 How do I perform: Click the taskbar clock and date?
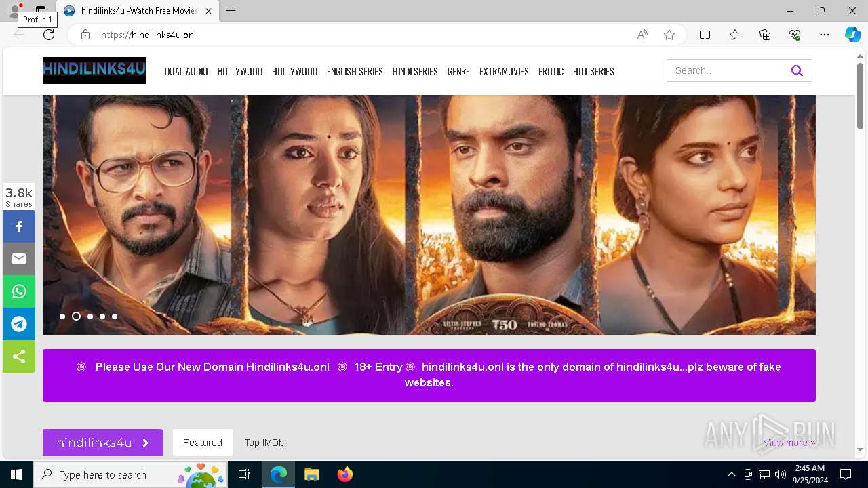pyautogui.click(x=810, y=474)
